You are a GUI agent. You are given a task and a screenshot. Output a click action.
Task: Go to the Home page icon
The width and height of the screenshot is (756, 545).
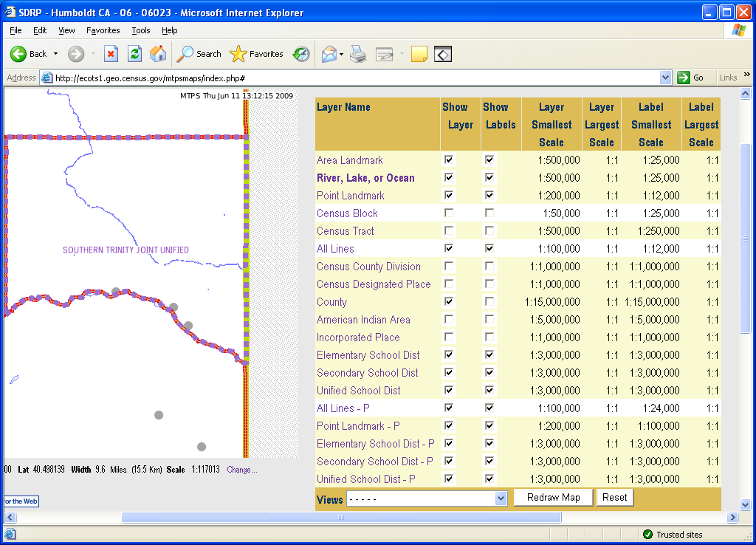click(x=158, y=54)
